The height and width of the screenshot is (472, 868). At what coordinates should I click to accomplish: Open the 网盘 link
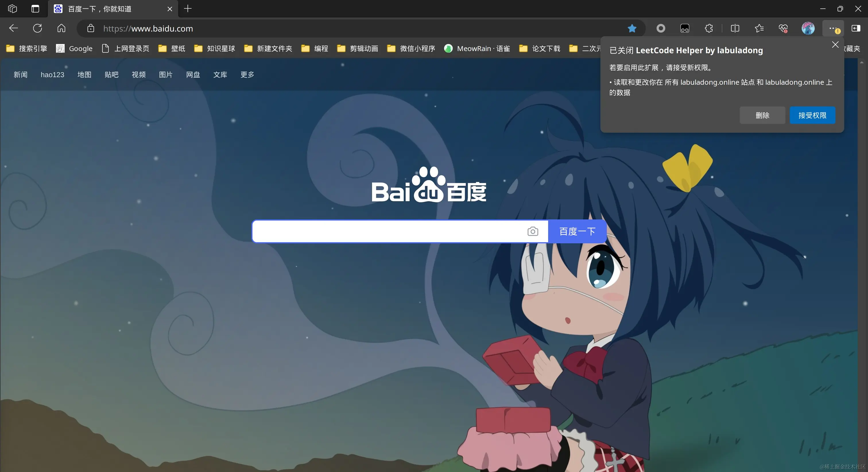[x=193, y=74]
